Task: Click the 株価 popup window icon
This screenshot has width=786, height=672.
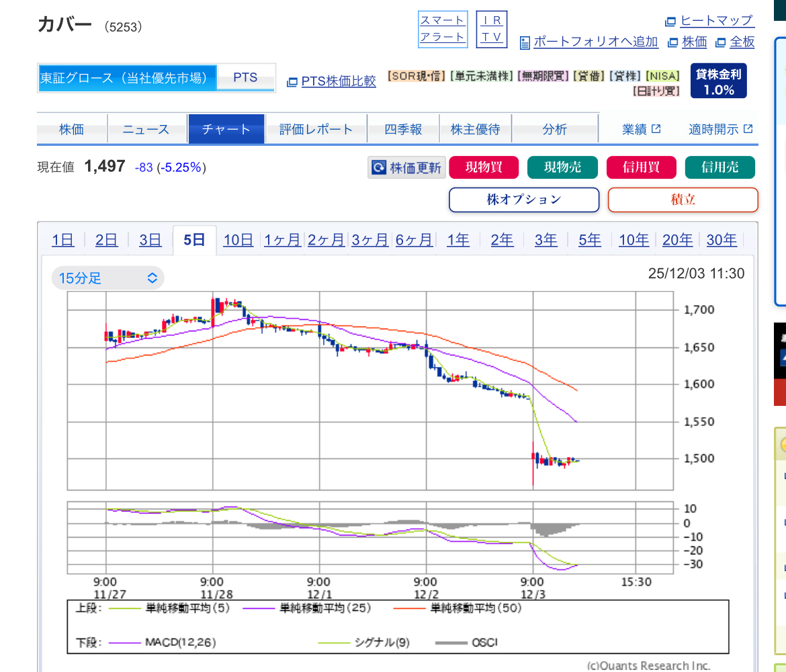Action: coord(672,42)
